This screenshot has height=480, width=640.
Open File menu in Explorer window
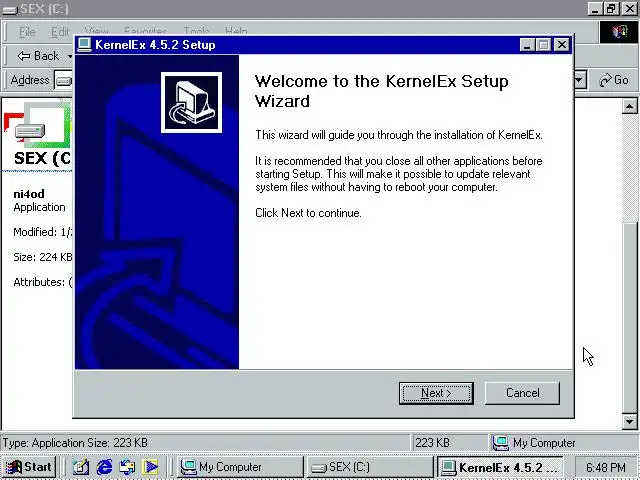[x=27, y=32]
